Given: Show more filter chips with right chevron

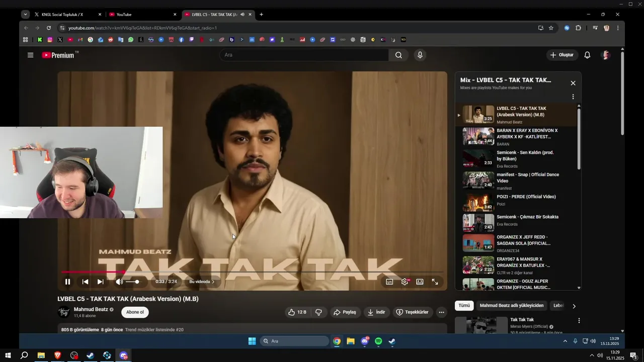Looking at the screenshot, I should 574,306.
